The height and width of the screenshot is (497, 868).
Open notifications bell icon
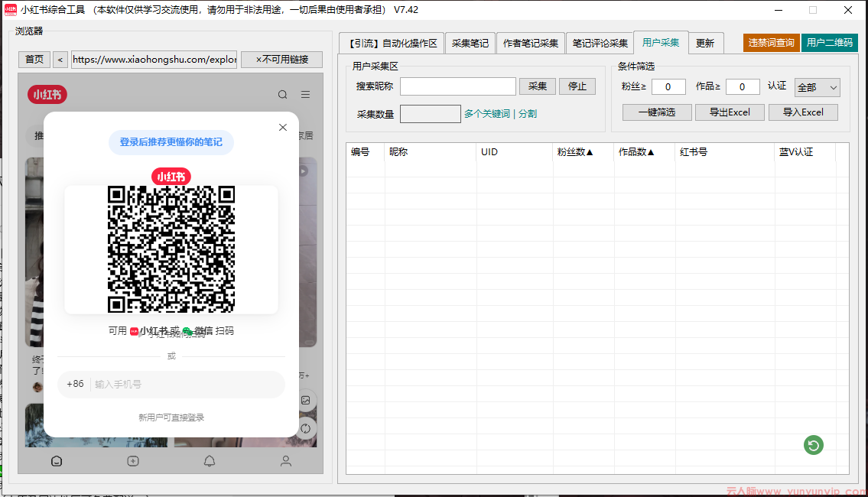pos(210,461)
